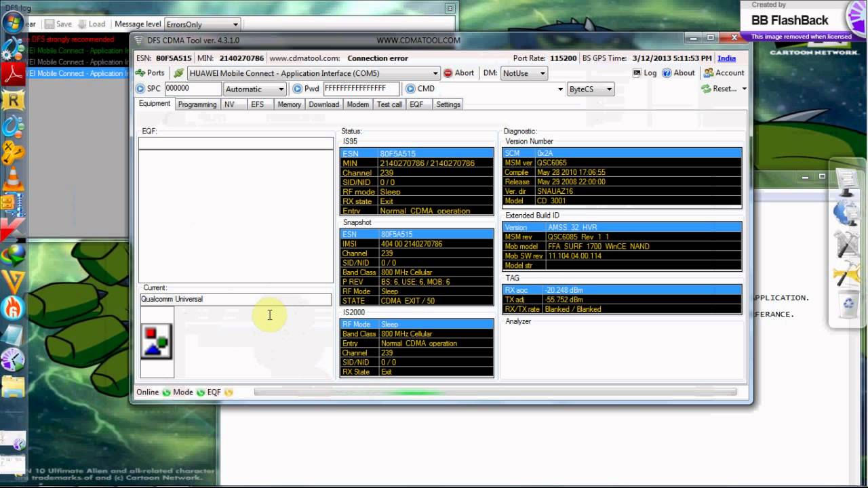Open Message level ErrorsOnly dropdown
868x488 pixels.
(x=203, y=24)
